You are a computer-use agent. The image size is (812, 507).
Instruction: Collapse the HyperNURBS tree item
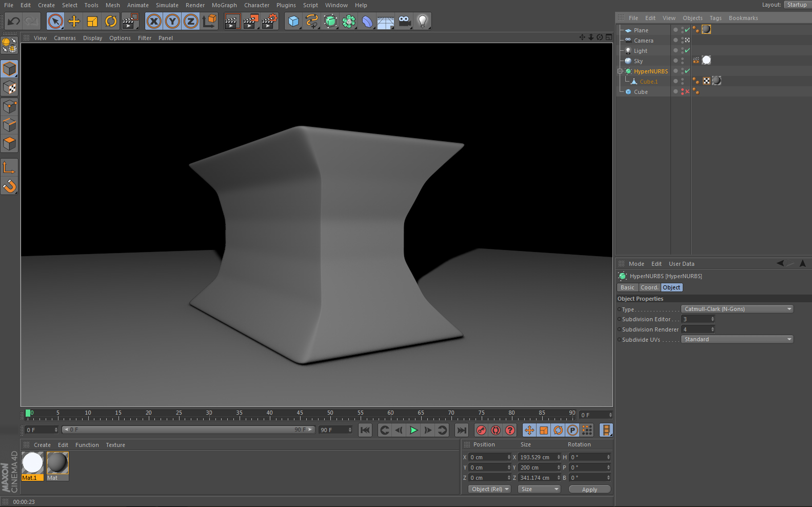[620, 71]
